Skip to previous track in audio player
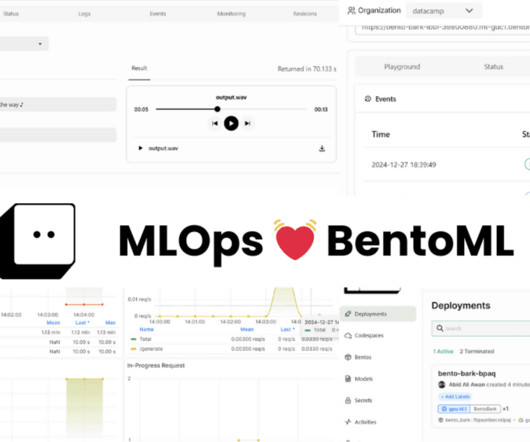The height and width of the screenshot is (442, 530). point(215,123)
